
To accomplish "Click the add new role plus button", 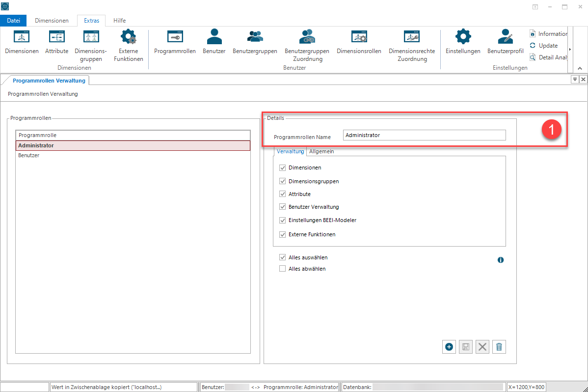I will pyautogui.click(x=449, y=347).
